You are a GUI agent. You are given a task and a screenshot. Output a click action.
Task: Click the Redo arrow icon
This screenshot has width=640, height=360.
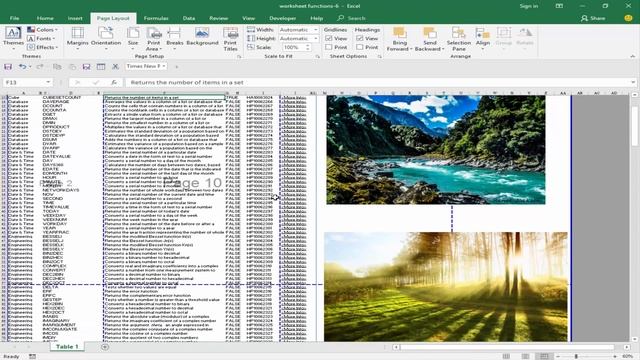(x=40, y=67)
